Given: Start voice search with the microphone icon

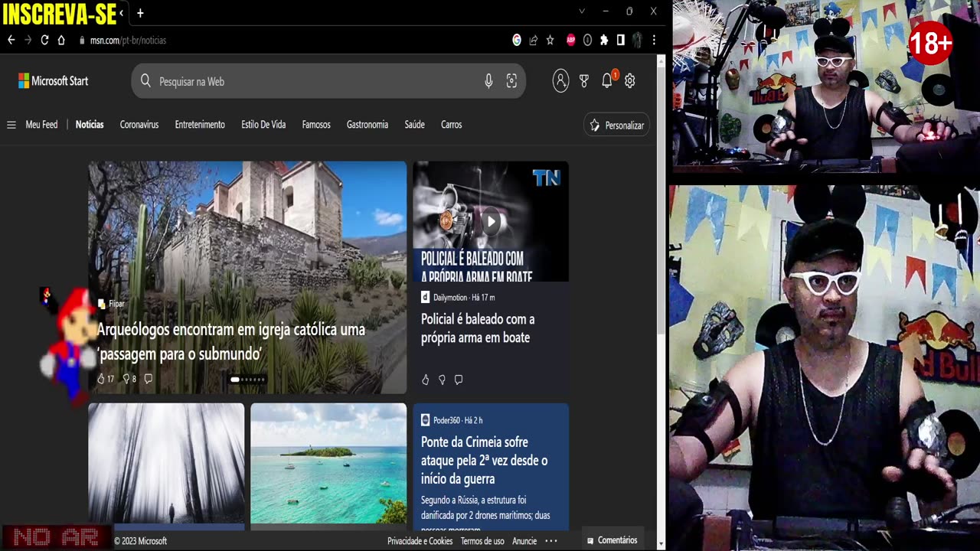Looking at the screenshot, I should (488, 81).
